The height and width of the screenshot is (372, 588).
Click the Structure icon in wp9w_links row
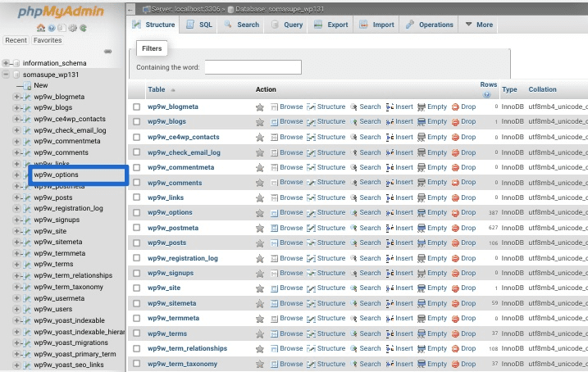tap(311, 197)
